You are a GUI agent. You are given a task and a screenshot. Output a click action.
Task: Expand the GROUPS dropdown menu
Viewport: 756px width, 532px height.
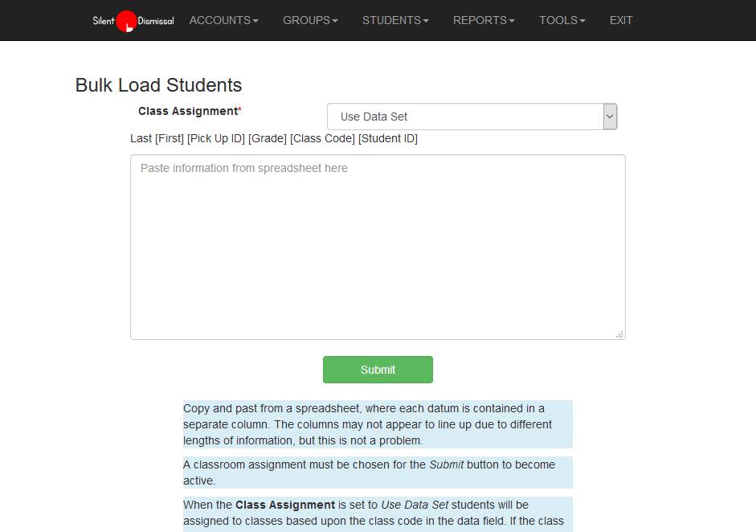click(x=310, y=20)
